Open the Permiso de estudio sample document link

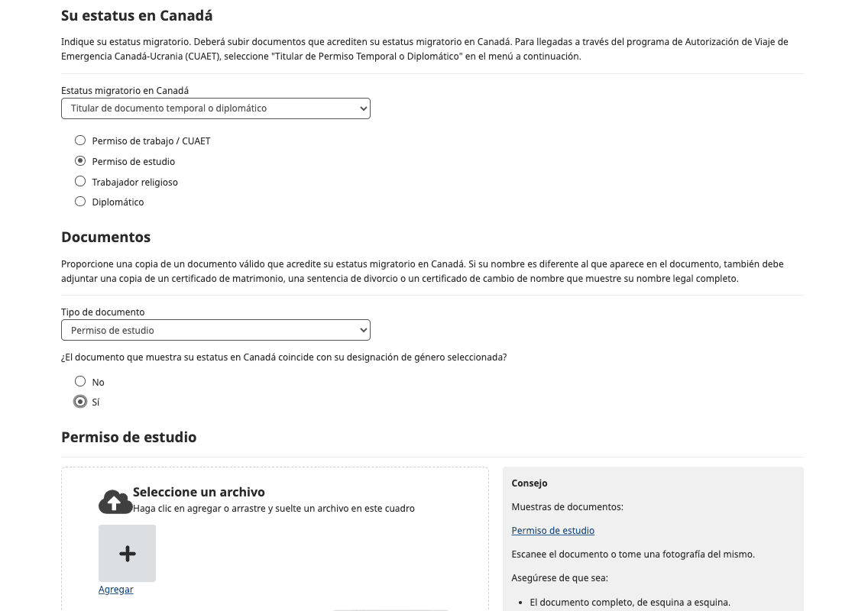coord(552,531)
